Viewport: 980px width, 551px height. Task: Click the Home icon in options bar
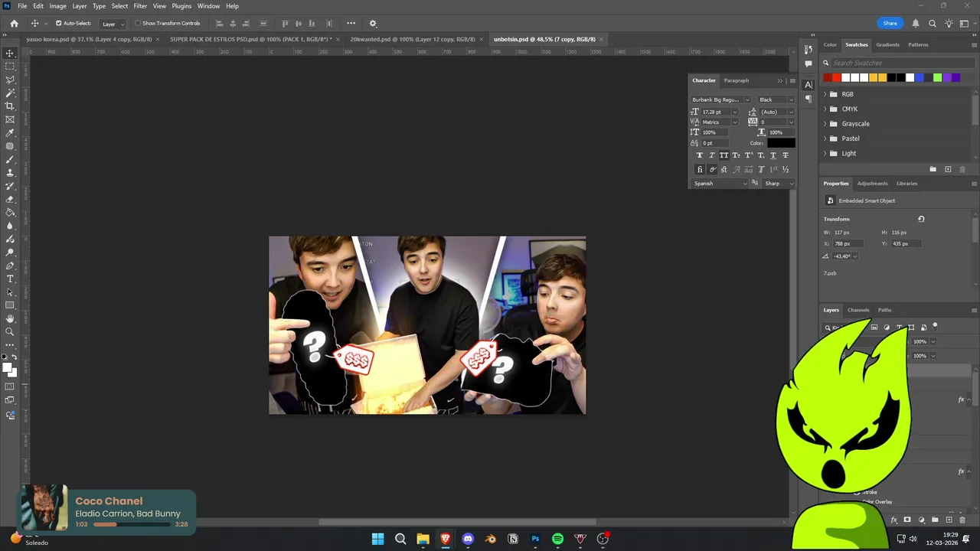[x=14, y=24]
